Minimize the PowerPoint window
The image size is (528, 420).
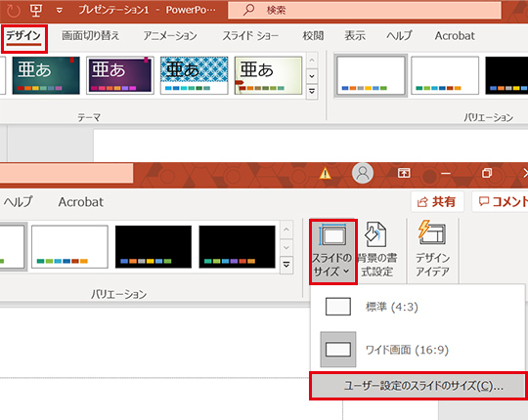click(446, 174)
